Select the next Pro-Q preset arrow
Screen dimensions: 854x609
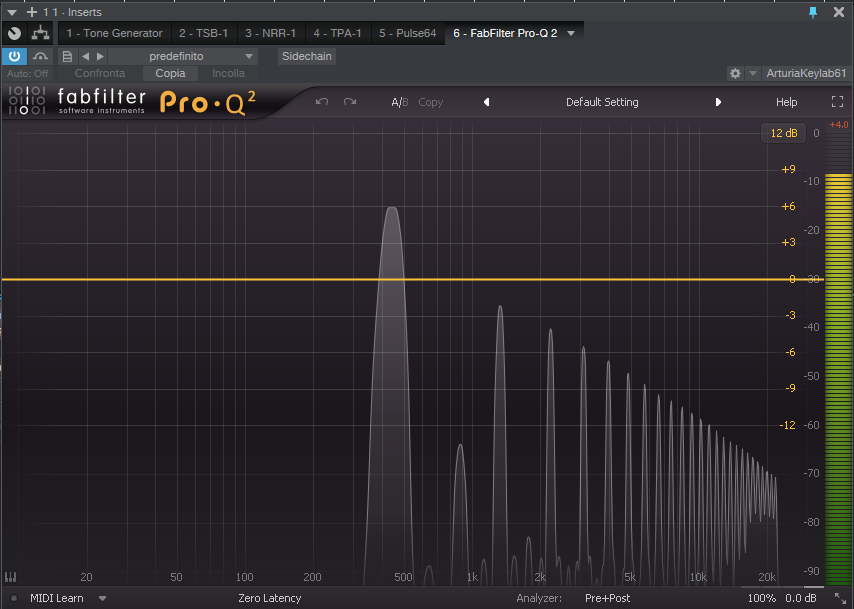tap(718, 102)
